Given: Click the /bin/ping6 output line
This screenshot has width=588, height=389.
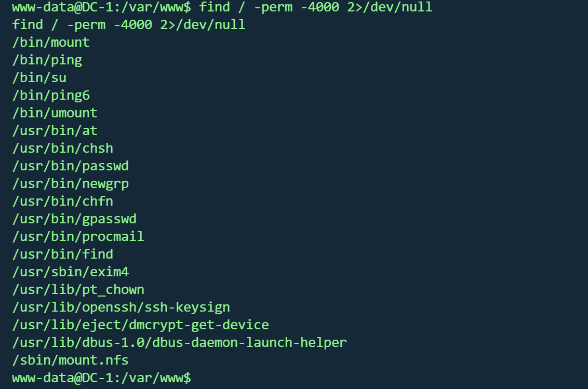Looking at the screenshot, I should pyautogui.click(x=51, y=95).
